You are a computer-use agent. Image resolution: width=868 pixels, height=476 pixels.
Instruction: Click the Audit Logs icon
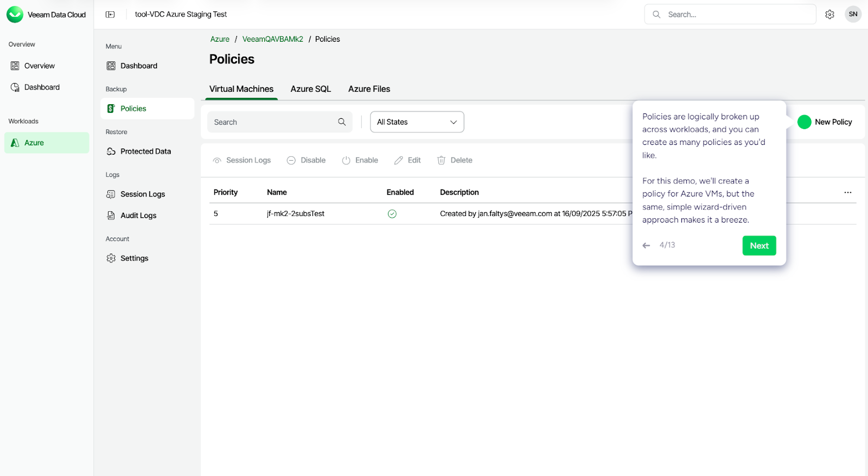pyautogui.click(x=111, y=215)
